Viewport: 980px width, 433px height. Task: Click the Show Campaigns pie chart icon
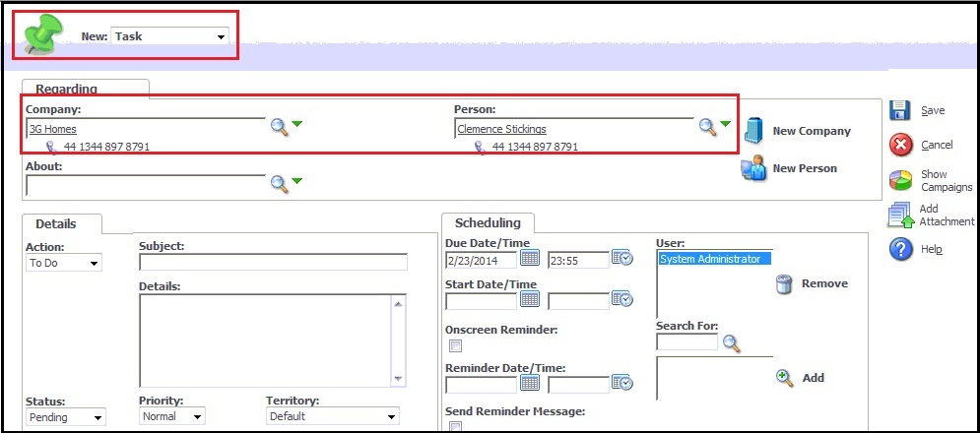900,180
